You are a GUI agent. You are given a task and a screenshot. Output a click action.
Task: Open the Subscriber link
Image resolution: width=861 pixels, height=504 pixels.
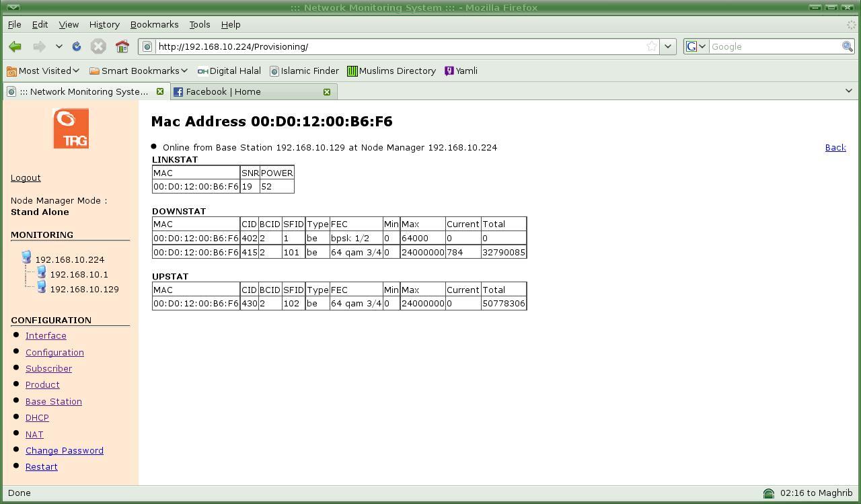point(48,369)
